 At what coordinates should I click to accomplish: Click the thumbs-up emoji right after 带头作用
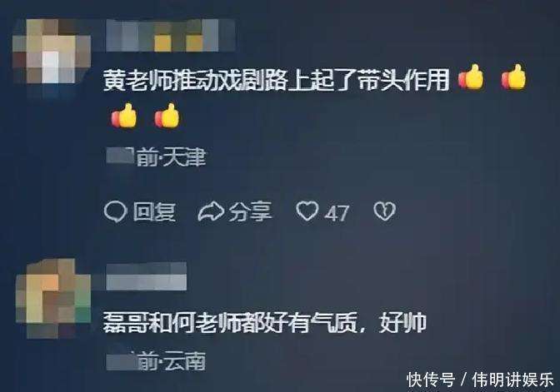[471, 77]
